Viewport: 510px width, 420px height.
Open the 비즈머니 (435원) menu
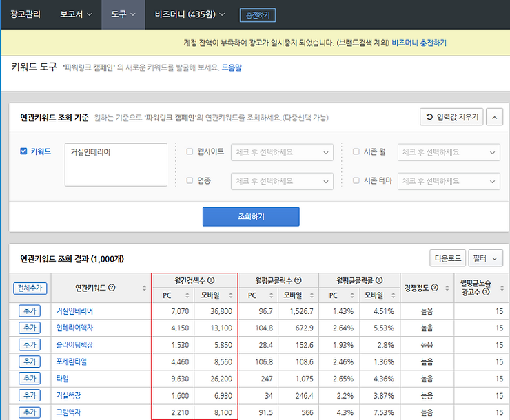click(190, 14)
